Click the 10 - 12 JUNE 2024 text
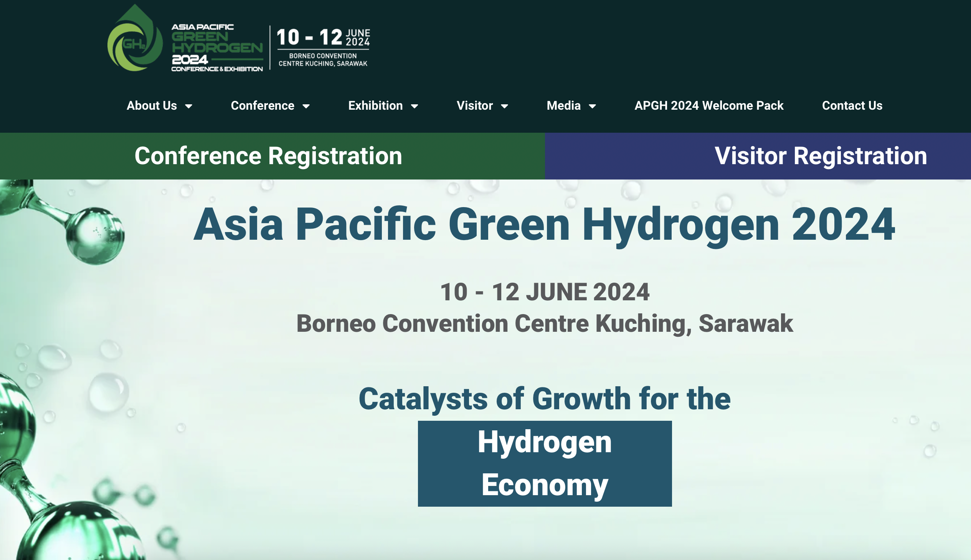Screen dimensions: 971x560 click(x=545, y=292)
